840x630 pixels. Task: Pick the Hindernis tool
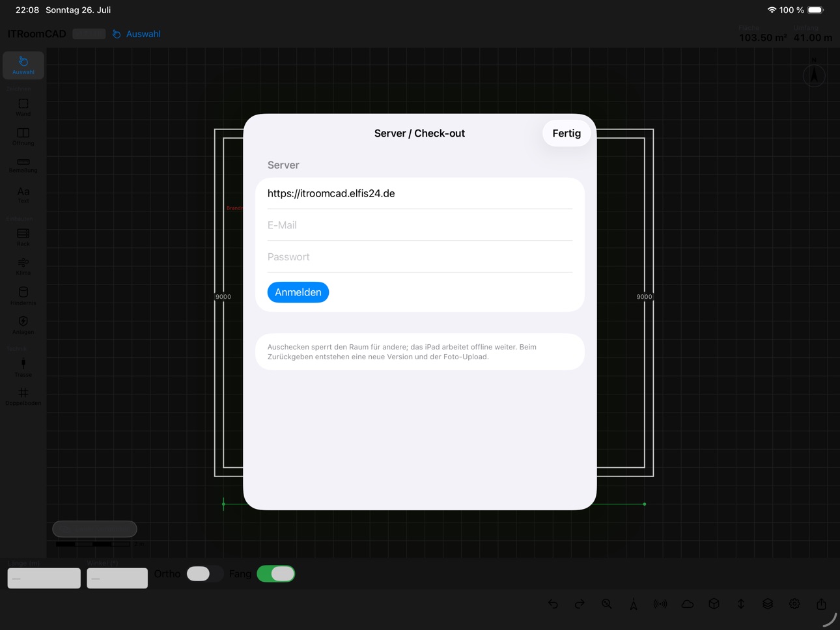(x=23, y=295)
